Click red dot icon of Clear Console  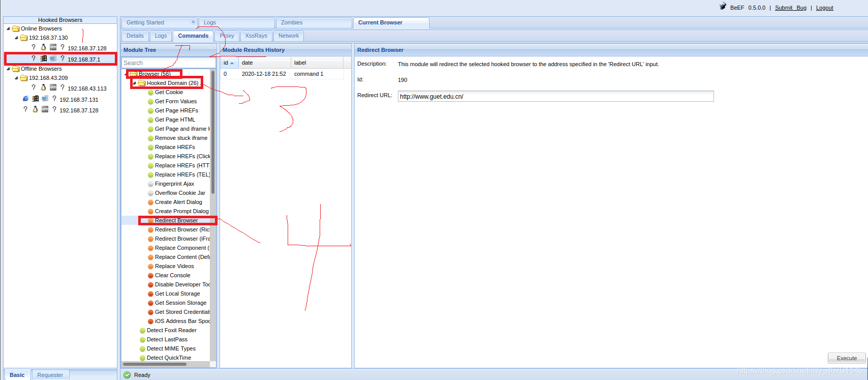click(150, 276)
